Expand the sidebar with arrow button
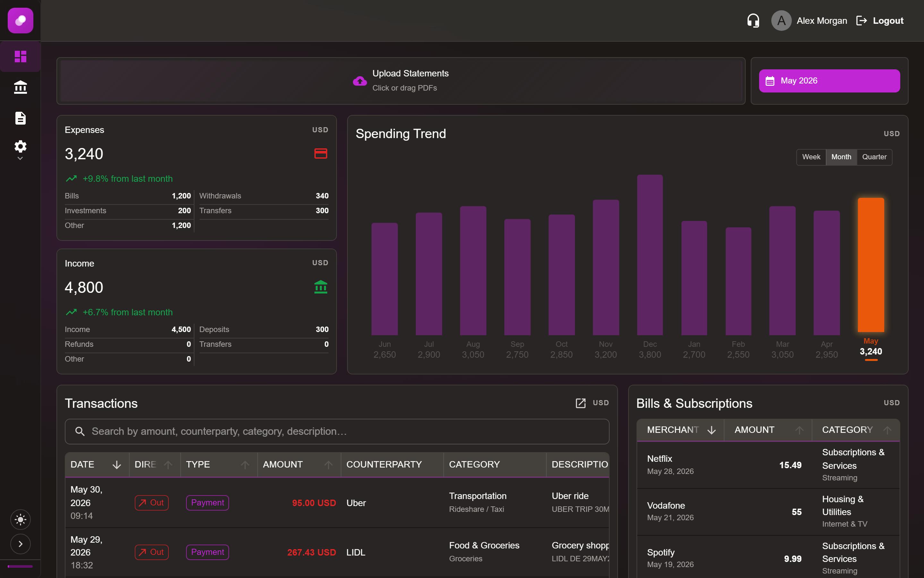The image size is (924, 578). pos(20,544)
